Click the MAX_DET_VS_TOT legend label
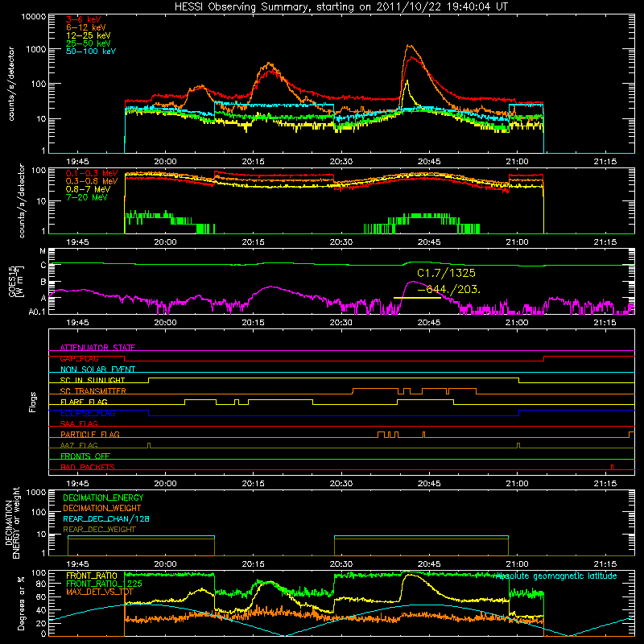 (100, 592)
